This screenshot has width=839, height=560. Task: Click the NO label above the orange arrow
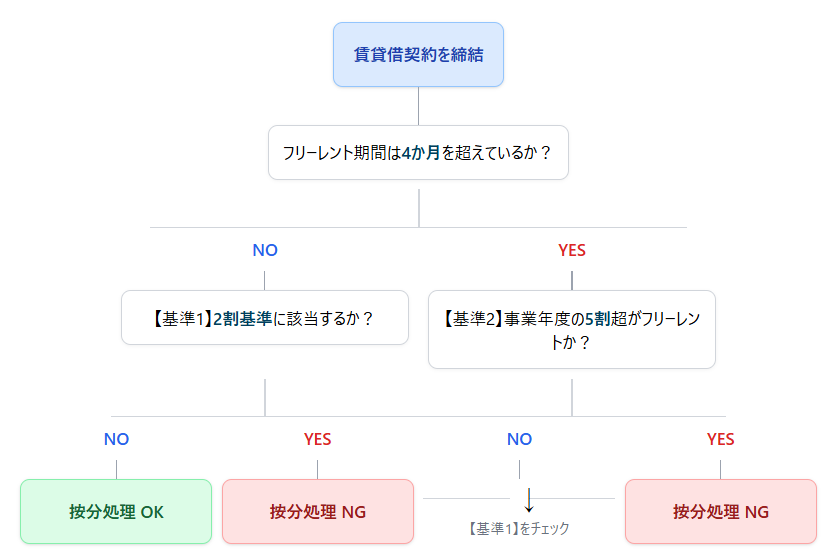[519, 439]
